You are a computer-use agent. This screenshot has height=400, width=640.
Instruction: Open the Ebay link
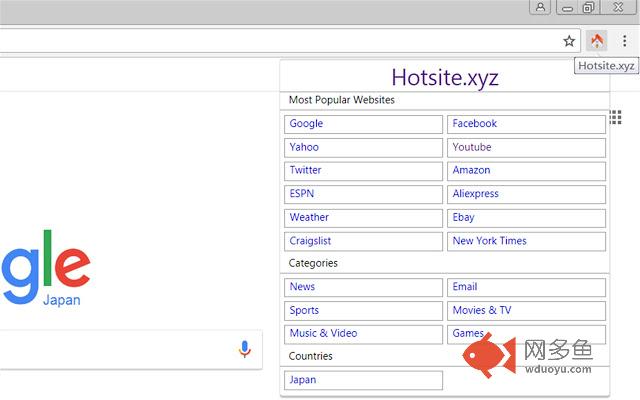click(526, 218)
